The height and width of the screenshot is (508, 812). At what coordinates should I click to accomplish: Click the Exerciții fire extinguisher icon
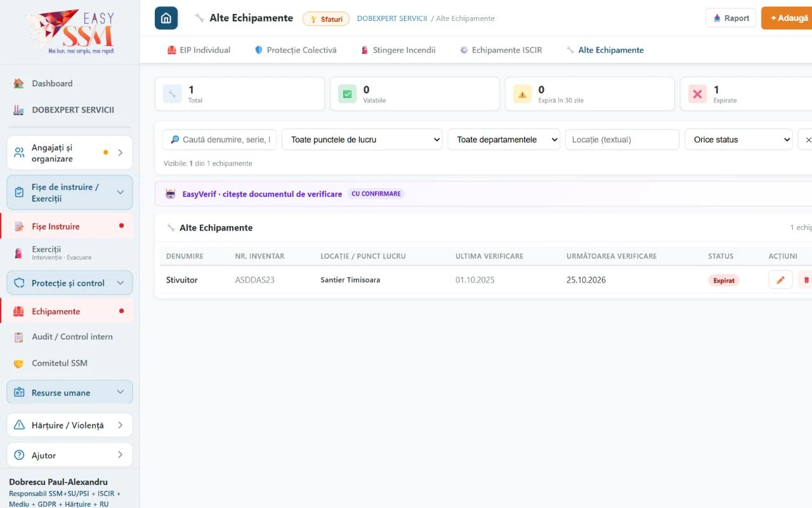pyautogui.click(x=19, y=253)
